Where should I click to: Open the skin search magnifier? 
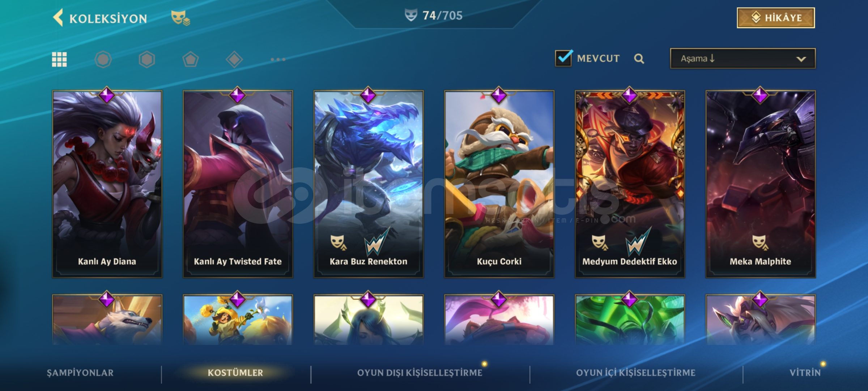point(639,59)
